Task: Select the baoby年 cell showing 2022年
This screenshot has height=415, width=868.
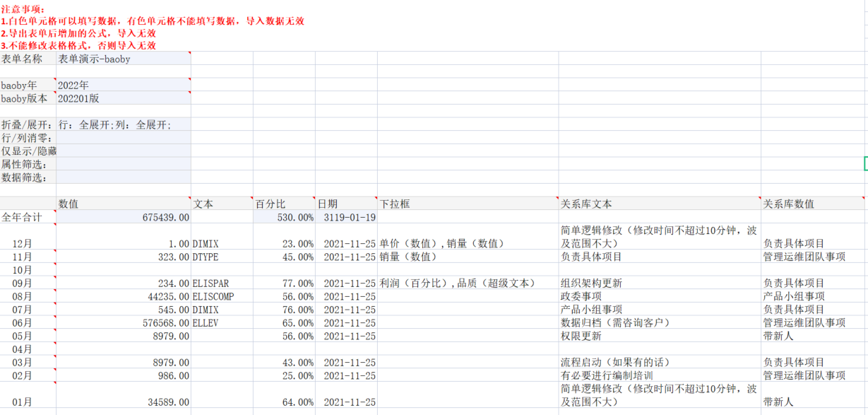Action: (123, 86)
